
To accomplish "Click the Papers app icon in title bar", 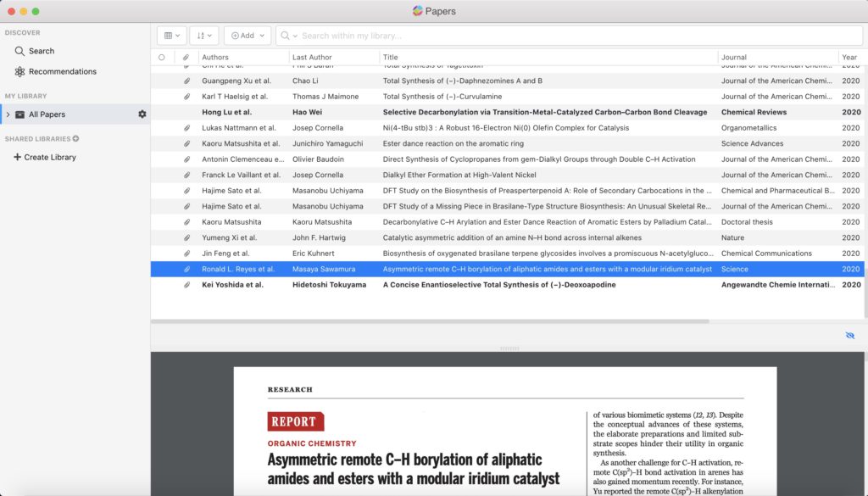I will tap(417, 10).
